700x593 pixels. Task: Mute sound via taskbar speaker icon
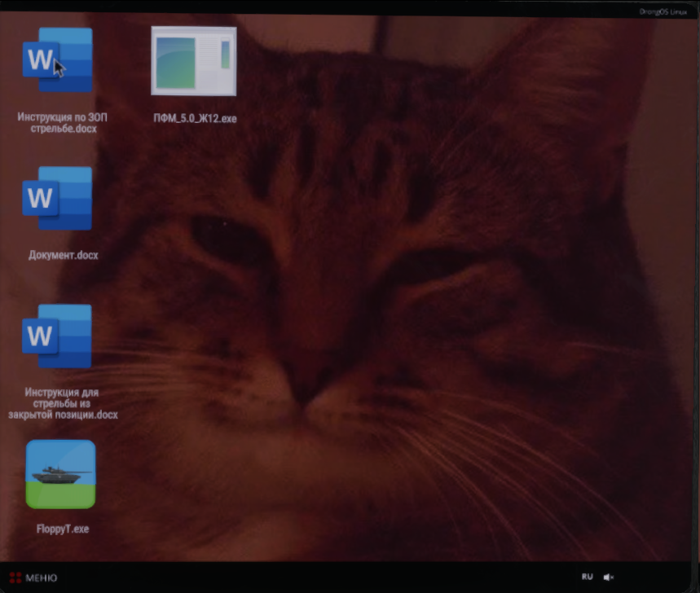tap(608, 577)
